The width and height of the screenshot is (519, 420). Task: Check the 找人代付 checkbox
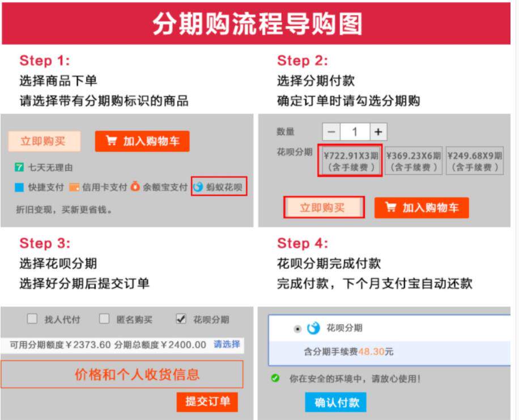[32, 319]
